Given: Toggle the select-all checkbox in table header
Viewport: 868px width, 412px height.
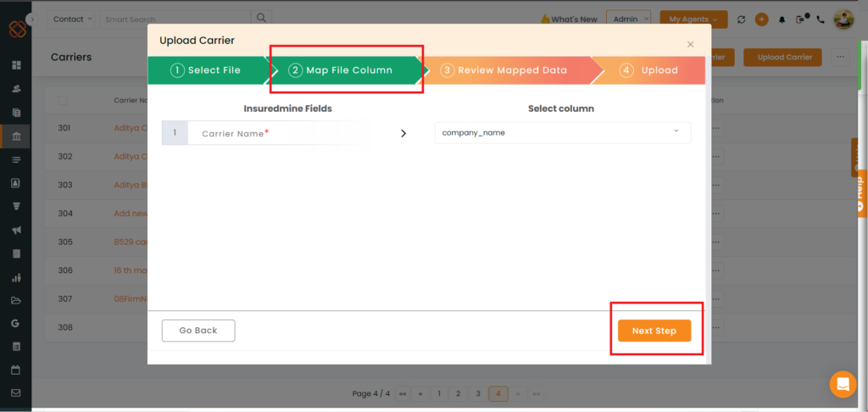Looking at the screenshot, I should tap(64, 101).
